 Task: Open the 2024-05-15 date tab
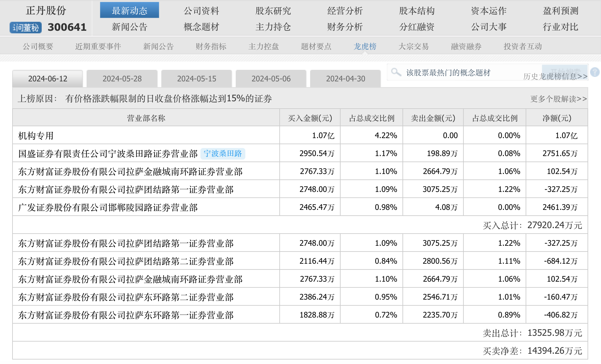[197, 79]
